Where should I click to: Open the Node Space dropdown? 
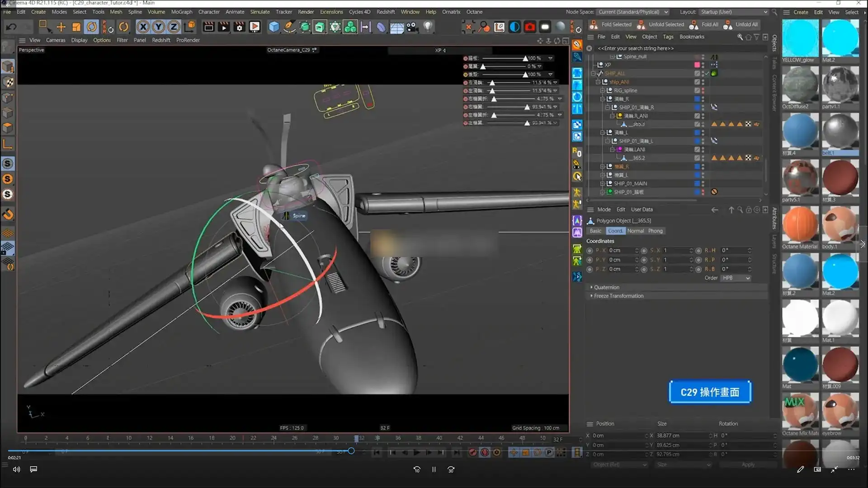pyautogui.click(x=632, y=12)
